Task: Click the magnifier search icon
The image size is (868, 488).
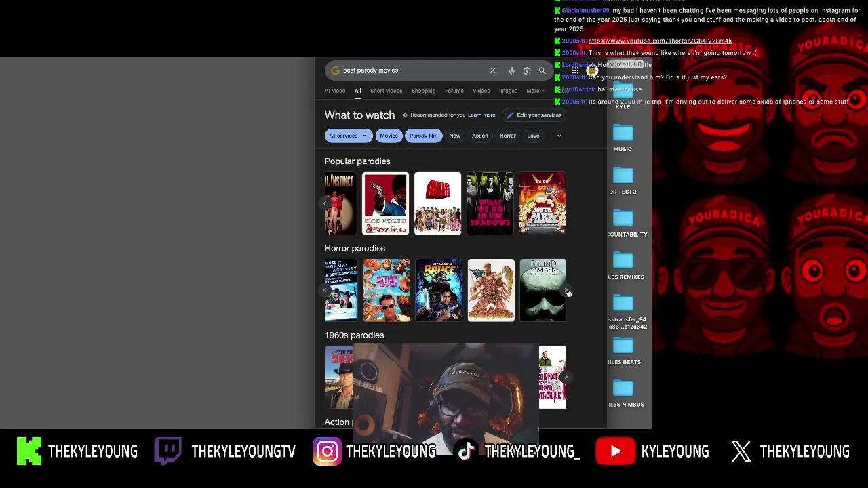Action: coord(542,70)
